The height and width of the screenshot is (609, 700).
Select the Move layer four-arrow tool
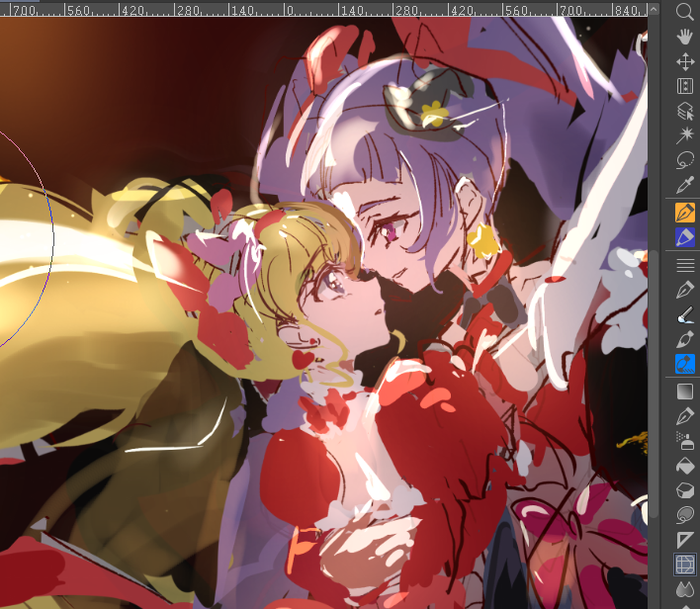[x=685, y=61]
